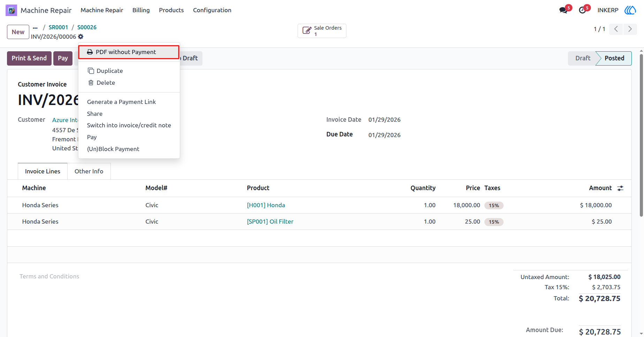Click the Machine Repair app logo icon
This screenshot has height=337, width=644.
pyautogui.click(x=11, y=10)
